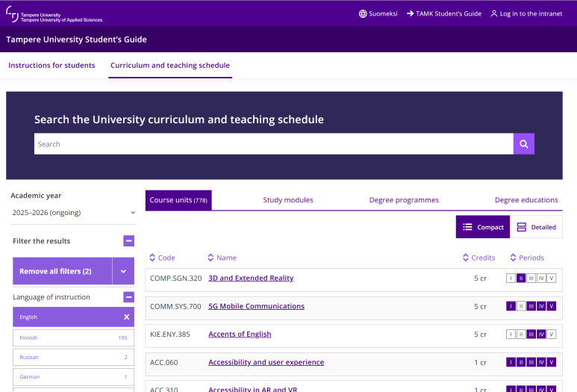The height and width of the screenshot is (392, 577).
Task: Click course code COMM.SYS.700
Action: pyautogui.click(x=175, y=306)
